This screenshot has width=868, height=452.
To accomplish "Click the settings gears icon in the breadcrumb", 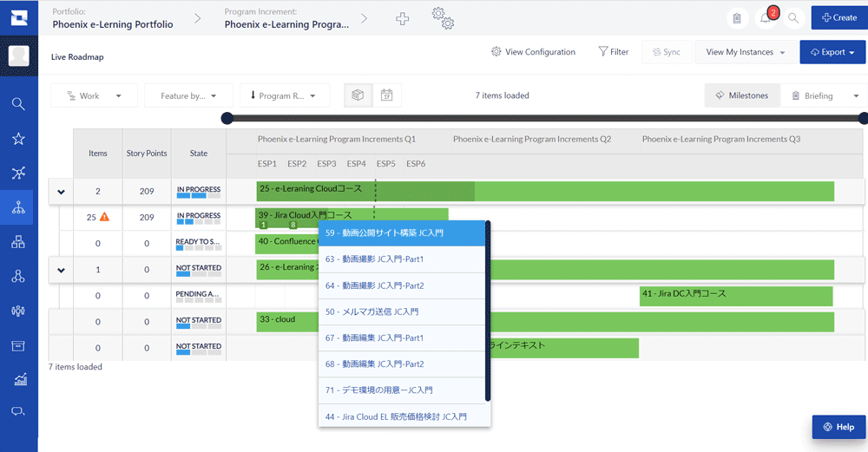I will click(443, 18).
